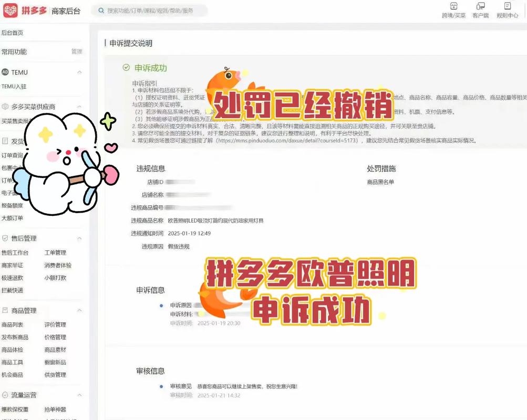The height and width of the screenshot is (420, 527).
Task: Click the AD badge icon beside TEMU
Action: click(x=5, y=72)
